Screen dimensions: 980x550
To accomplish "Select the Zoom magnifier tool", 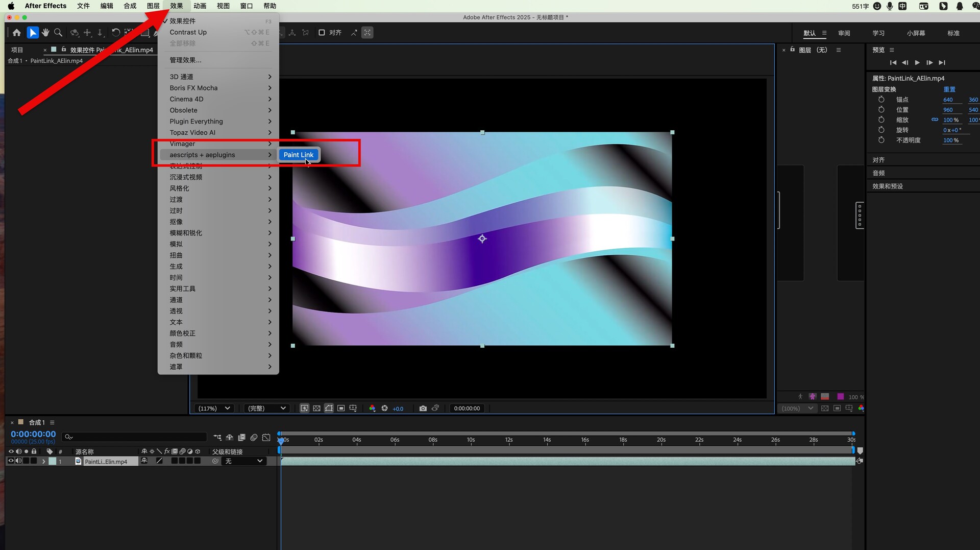I will [x=58, y=33].
